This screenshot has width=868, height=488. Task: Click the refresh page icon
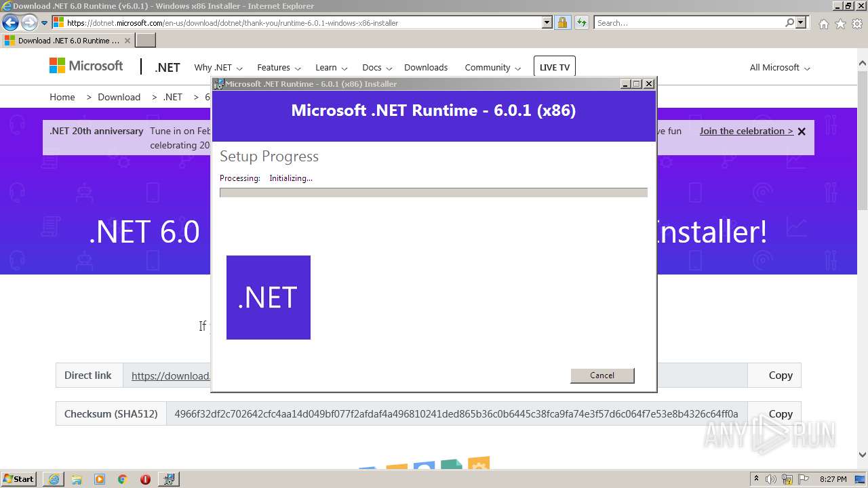[581, 22]
